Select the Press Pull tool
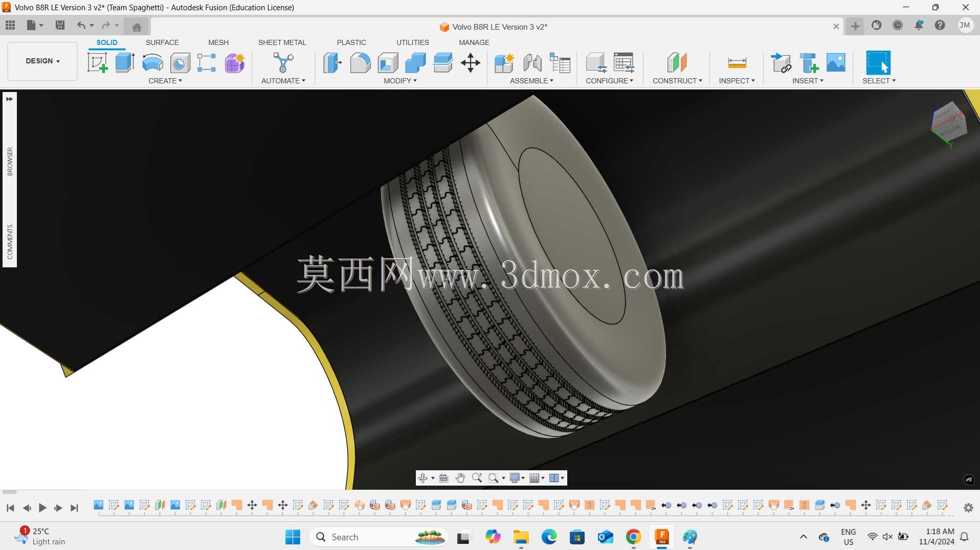The height and width of the screenshot is (550, 980). pos(332,63)
